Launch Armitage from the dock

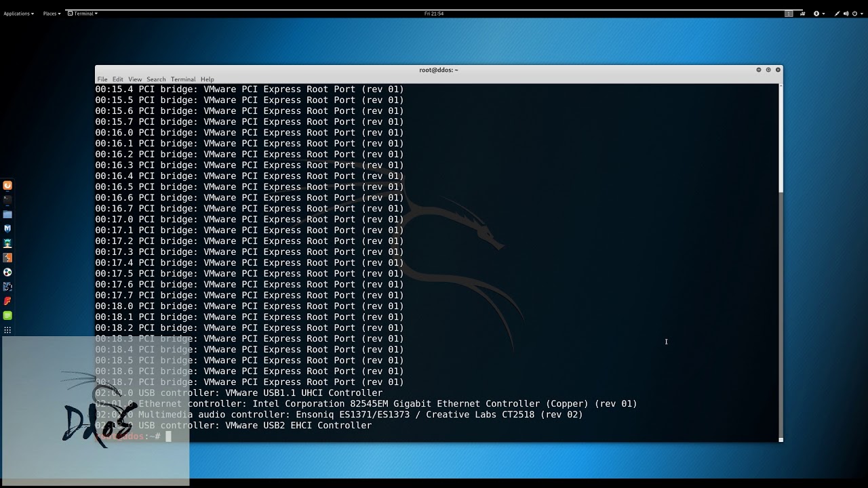(x=7, y=243)
